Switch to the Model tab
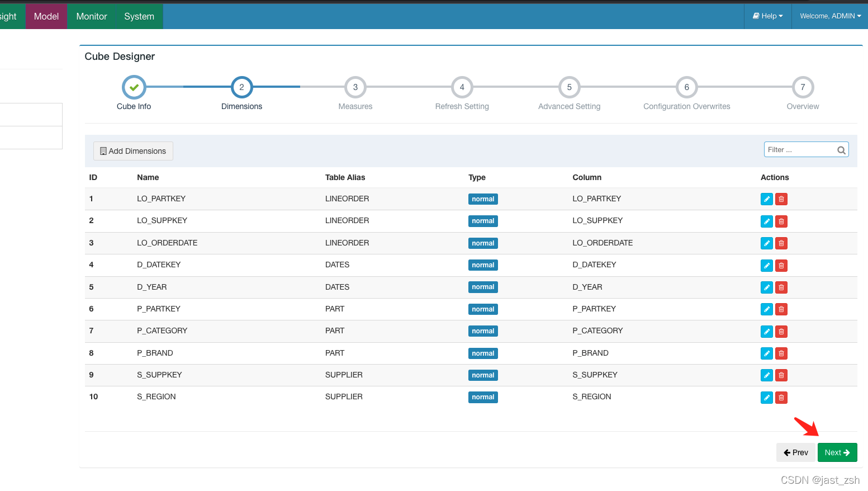 pyautogui.click(x=46, y=16)
